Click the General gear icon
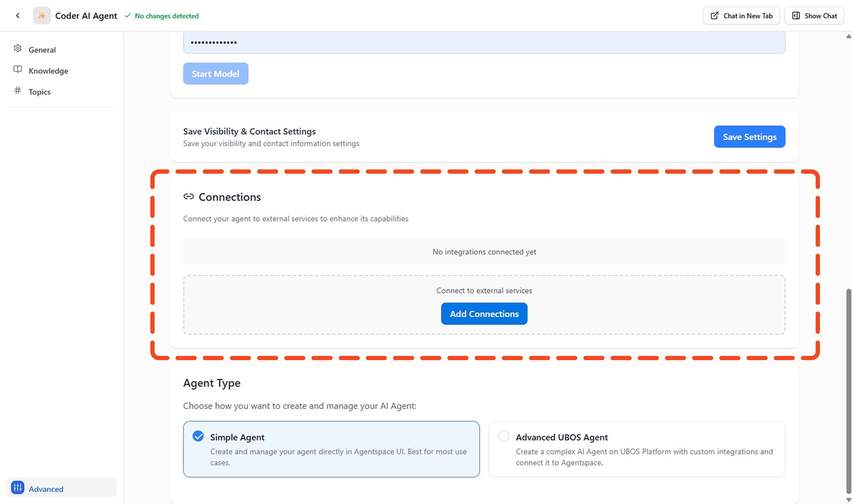853x504 pixels. coord(18,48)
